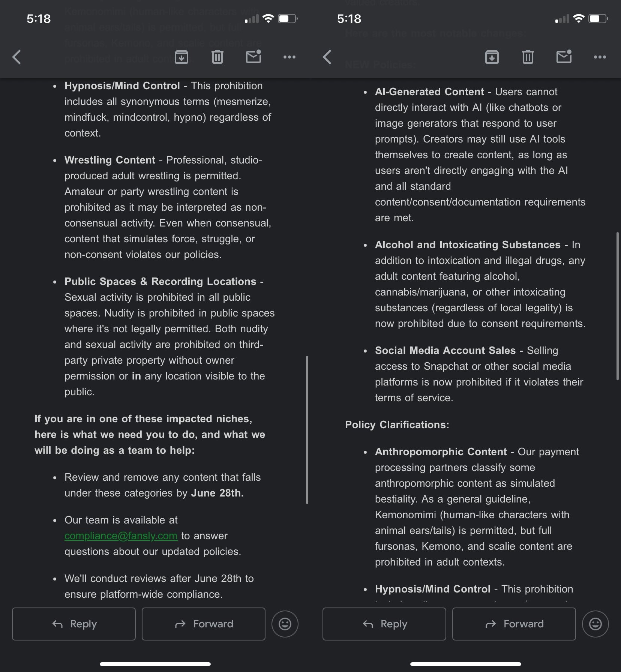Tap the cellular signal icon in the left status bar
Viewport: 621px width, 672px height.
[x=252, y=19]
